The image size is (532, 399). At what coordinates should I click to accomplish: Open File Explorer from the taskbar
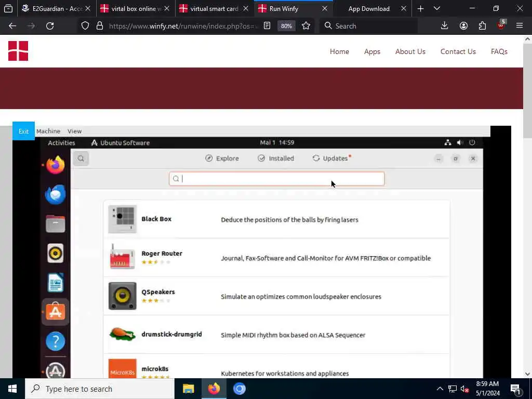(x=188, y=389)
